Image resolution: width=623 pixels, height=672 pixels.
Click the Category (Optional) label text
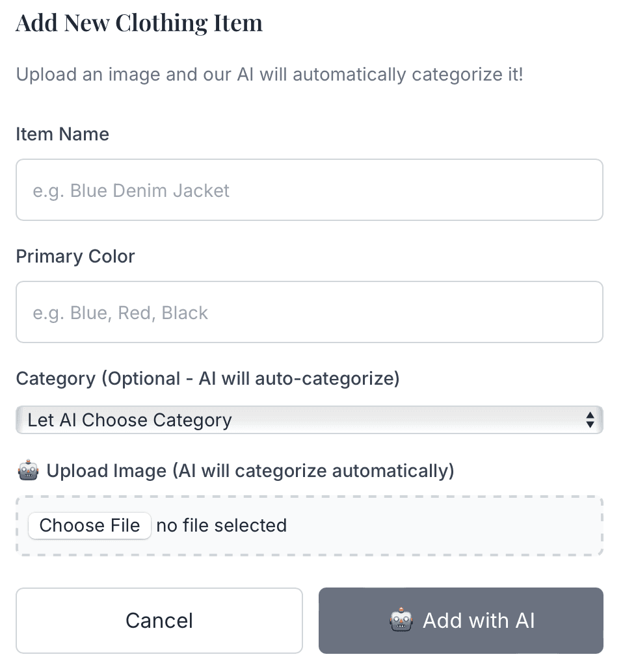click(207, 379)
